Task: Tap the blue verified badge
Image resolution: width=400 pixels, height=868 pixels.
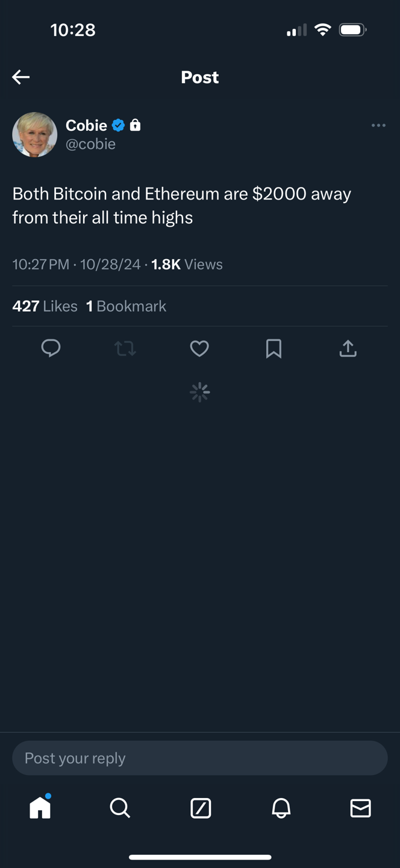Action: tap(119, 125)
